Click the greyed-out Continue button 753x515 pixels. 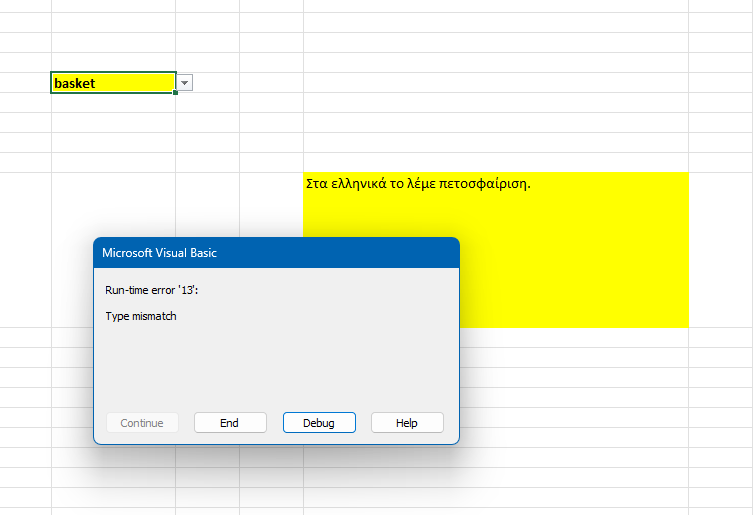pyautogui.click(x=142, y=423)
